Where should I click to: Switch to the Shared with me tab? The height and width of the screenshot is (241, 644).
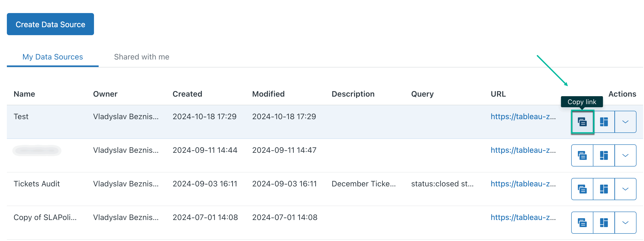click(142, 57)
